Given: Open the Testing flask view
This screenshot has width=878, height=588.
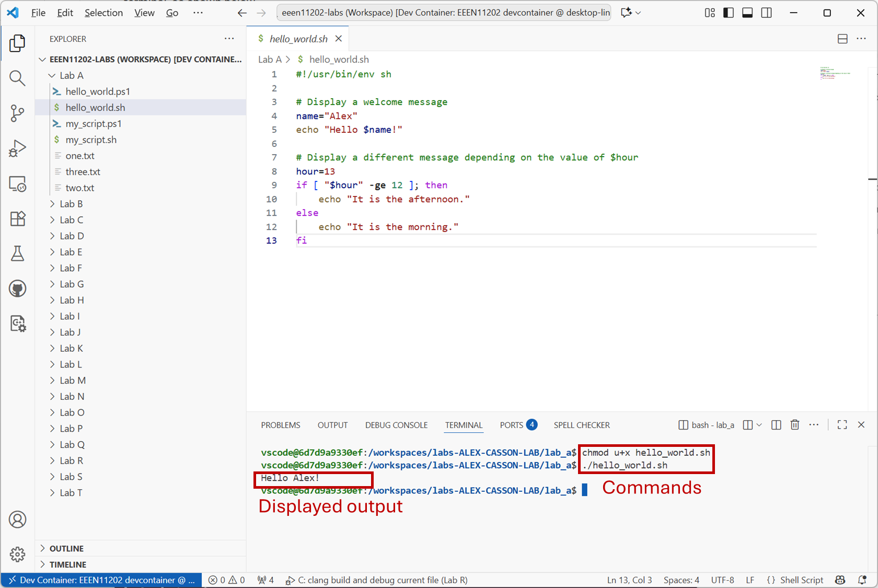Looking at the screenshot, I should pos(17,253).
